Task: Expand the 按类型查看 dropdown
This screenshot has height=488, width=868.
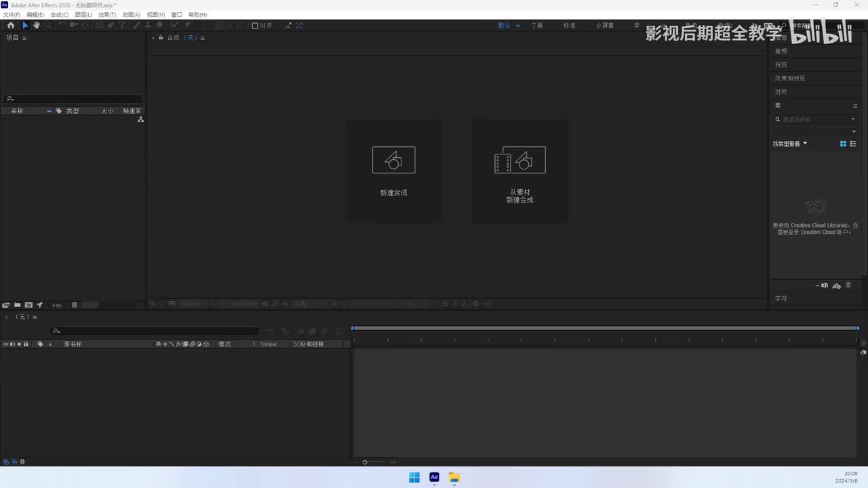Action: tap(790, 144)
